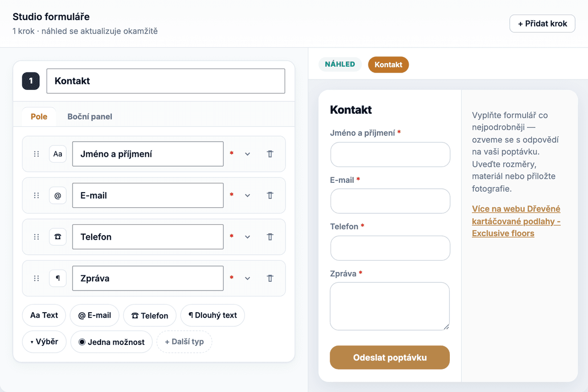Add a Telefon field type

[150, 316]
